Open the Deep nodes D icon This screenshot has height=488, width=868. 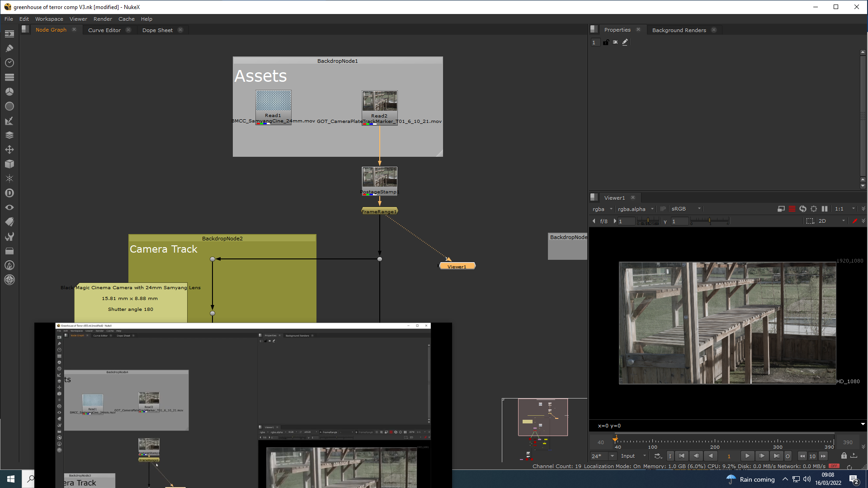pos(9,193)
